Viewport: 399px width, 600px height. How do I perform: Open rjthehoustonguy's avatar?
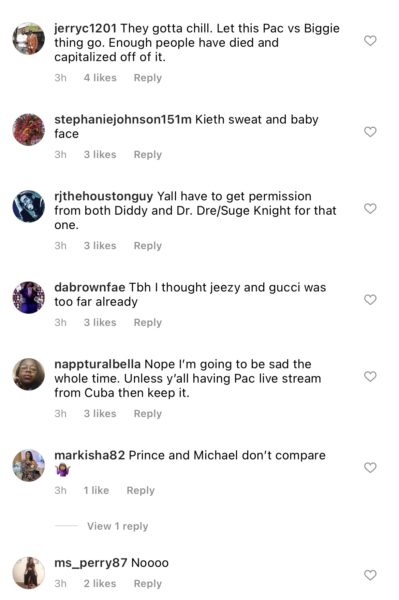(29, 206)
